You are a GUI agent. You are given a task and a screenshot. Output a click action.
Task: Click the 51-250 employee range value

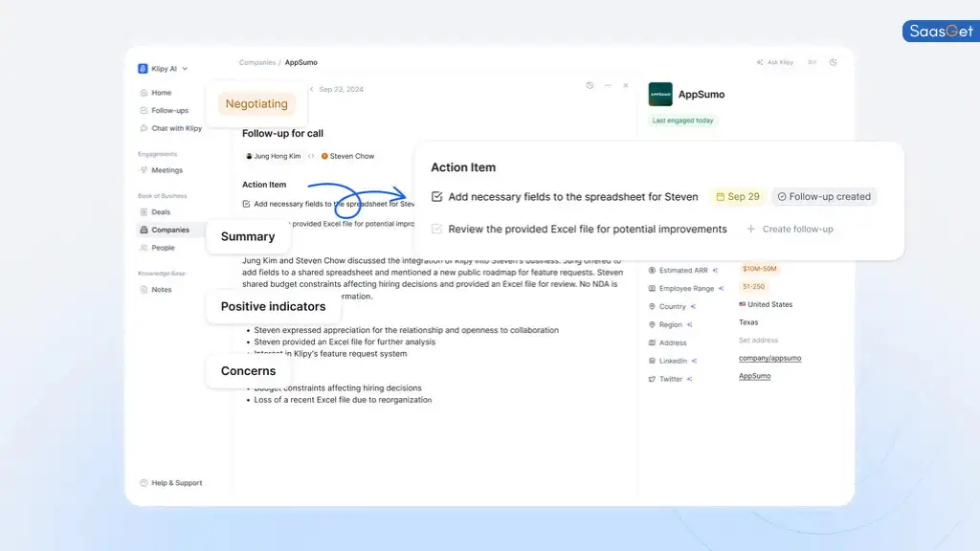pos(753,287)
